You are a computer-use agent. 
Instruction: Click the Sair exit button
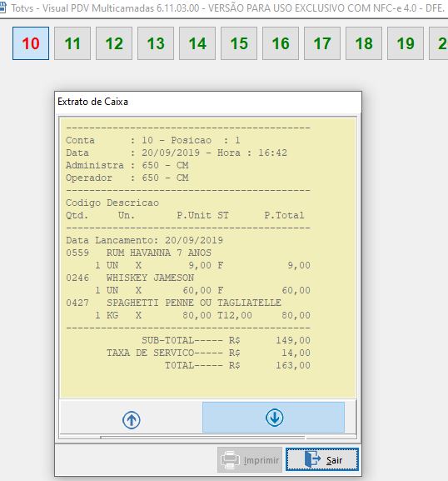[322, 459]
